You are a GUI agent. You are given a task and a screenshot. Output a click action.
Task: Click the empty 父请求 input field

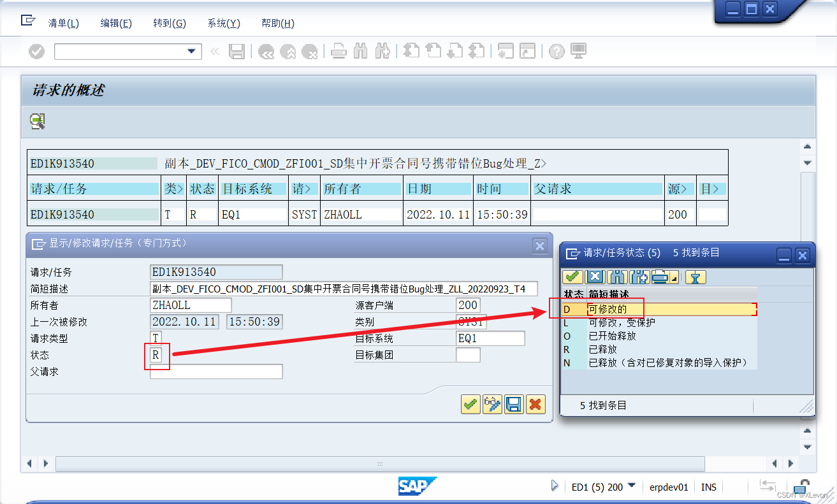point(216,371)
